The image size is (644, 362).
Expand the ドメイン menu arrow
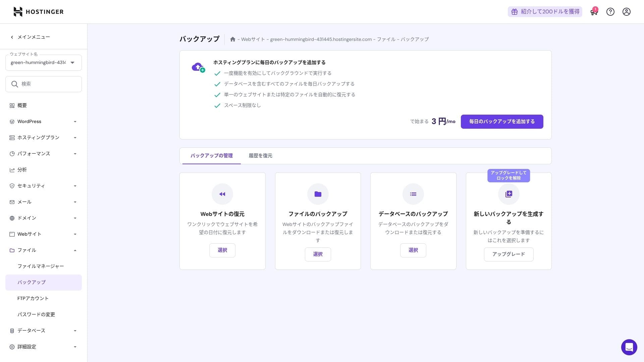[x=75, y=218]
